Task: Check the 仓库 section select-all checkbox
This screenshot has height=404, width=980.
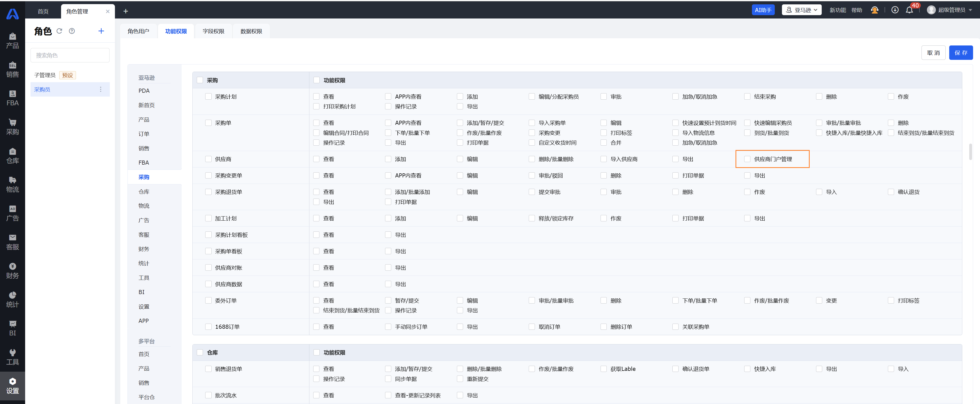Action: pos(200,352)
